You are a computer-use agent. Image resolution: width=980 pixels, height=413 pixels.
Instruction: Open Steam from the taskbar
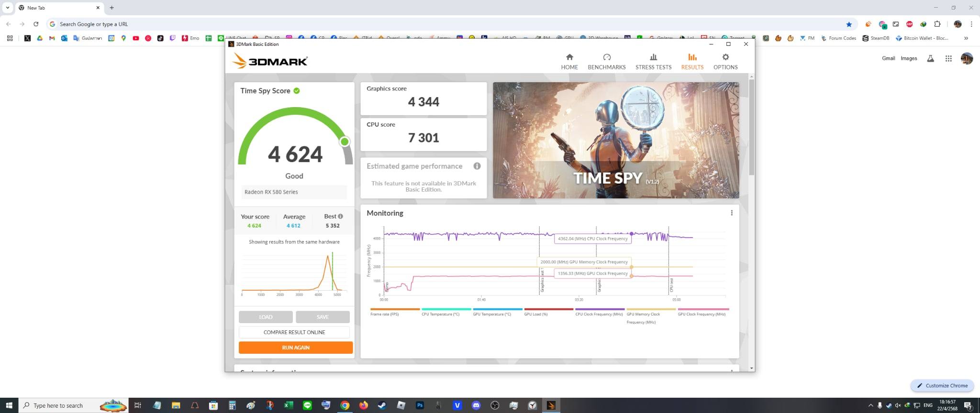[x=382, y=405]
